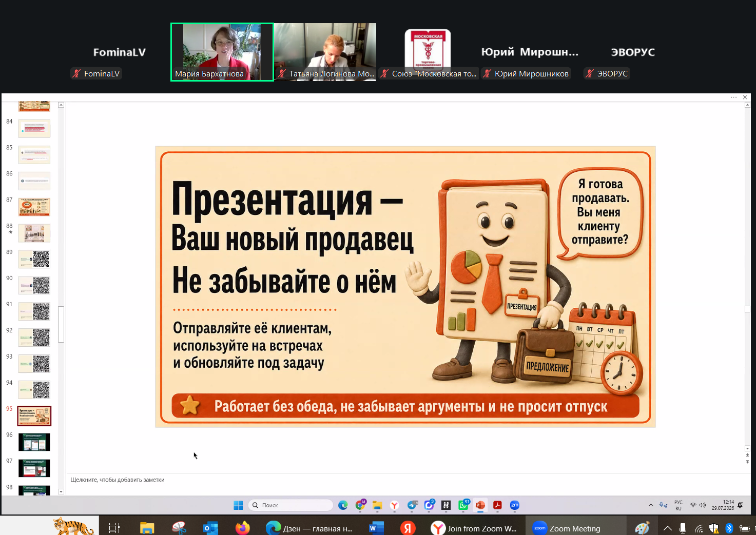Open Adobe Acrobat in shared taskbar
Viewport: 756px width, 535px height.
(x=497, y=505)
